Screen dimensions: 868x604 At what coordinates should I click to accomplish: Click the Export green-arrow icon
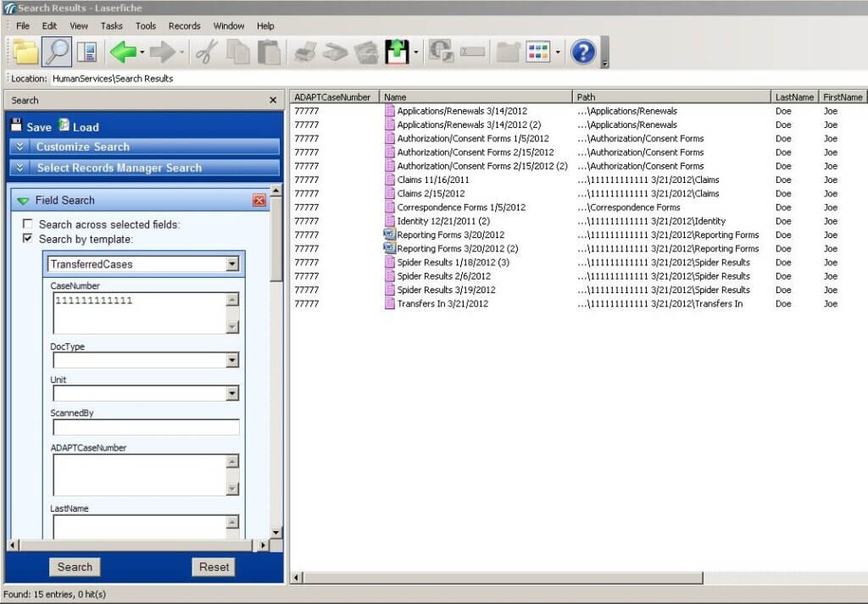pos(397,53)
